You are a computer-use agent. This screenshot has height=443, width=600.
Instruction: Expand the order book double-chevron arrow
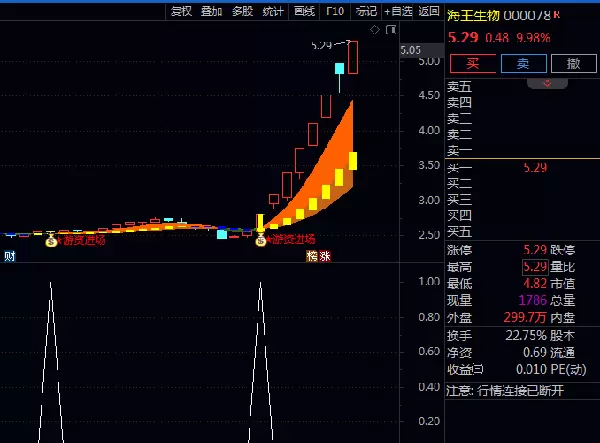547,82
